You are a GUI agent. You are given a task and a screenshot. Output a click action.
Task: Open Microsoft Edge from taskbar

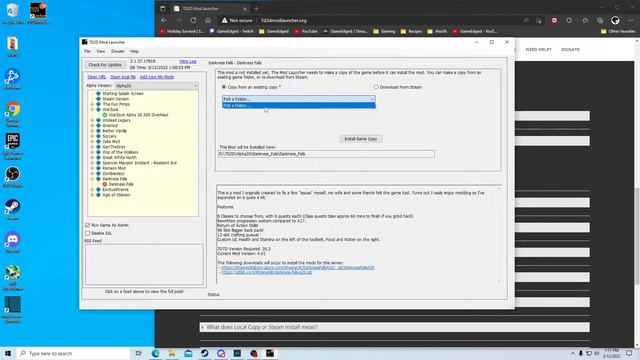[156, 353]
